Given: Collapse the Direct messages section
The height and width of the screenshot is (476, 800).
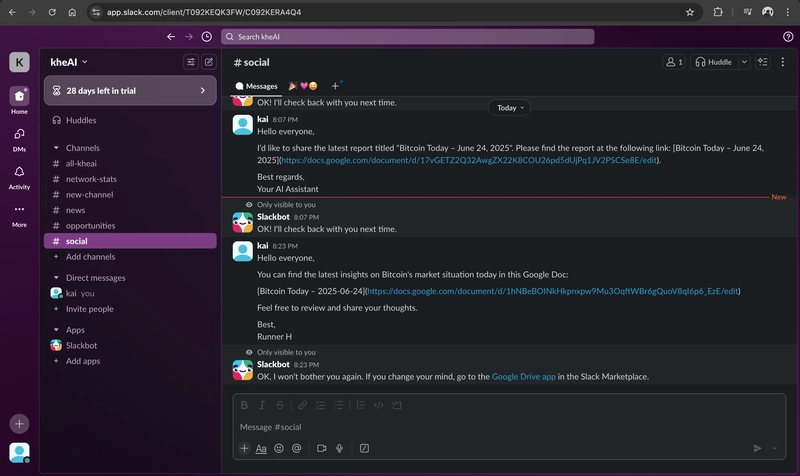Looking at the screenshot, I should (x=56, y=278).
